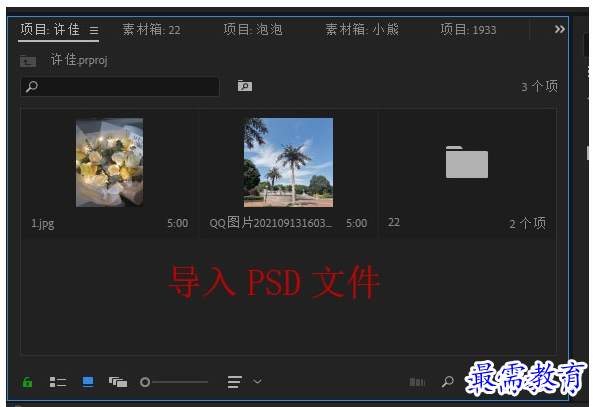The image size is (593, 407).
Task: Switch to the 项目: 1933 tab
Action: tap(468, 30)
